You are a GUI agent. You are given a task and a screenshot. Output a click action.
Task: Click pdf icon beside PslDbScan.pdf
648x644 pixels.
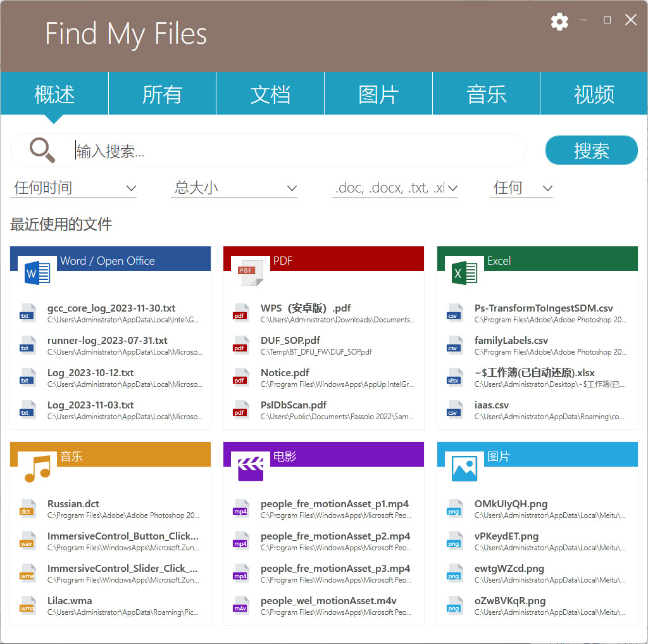pos(241,410)
